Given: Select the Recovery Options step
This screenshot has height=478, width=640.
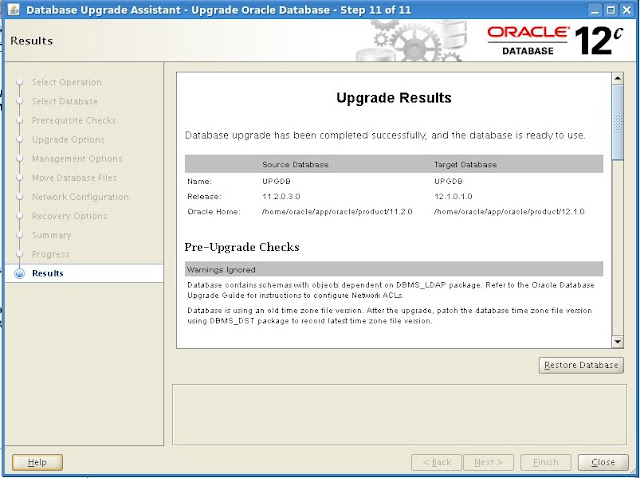Looking at the screenshot, I should point(69,216).
